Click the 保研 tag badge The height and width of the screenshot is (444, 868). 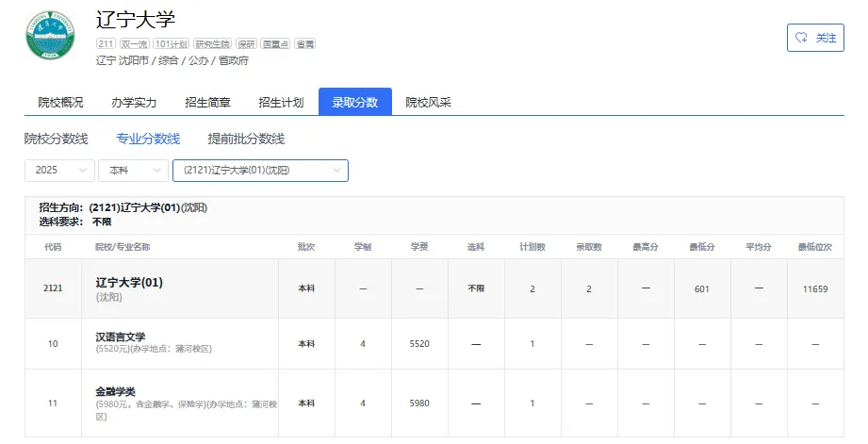(x=246, y=43)
